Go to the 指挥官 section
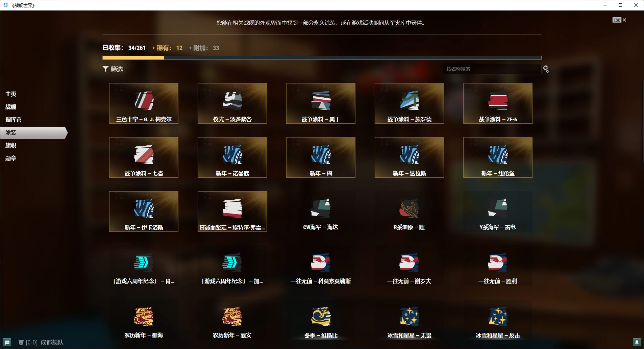This screenshot has height=349, width=644. click(14, 120)
